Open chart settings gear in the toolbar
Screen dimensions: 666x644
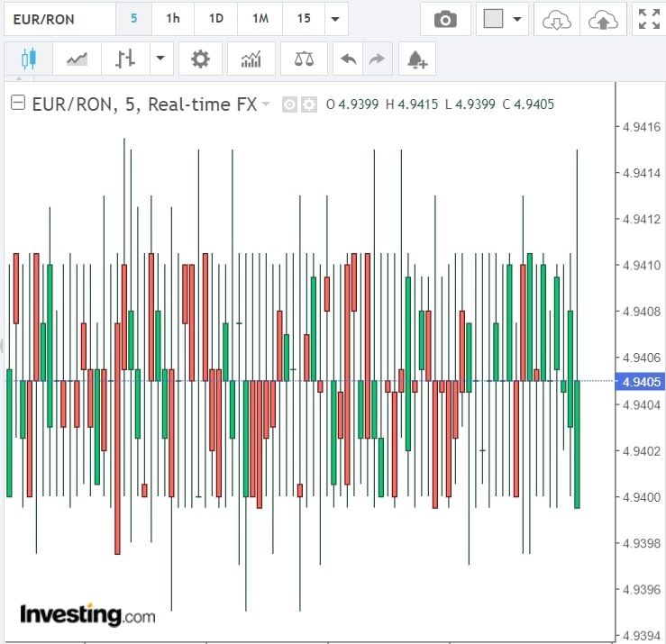point(200,59)
